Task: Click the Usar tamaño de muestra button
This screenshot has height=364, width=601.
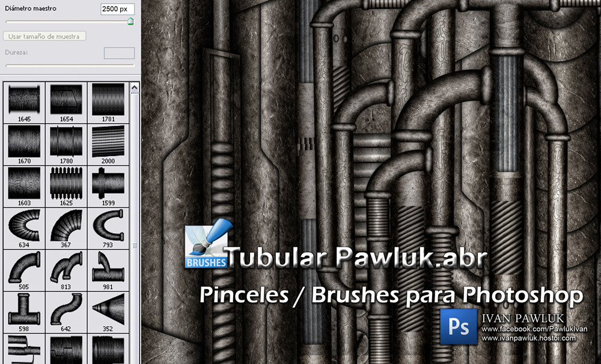Action: (44, 37)
